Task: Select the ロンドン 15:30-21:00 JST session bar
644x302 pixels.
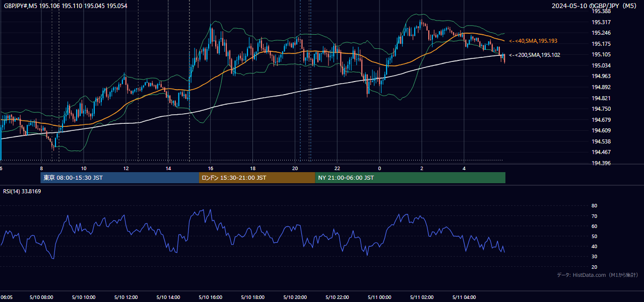Action: tap(257, 178)
